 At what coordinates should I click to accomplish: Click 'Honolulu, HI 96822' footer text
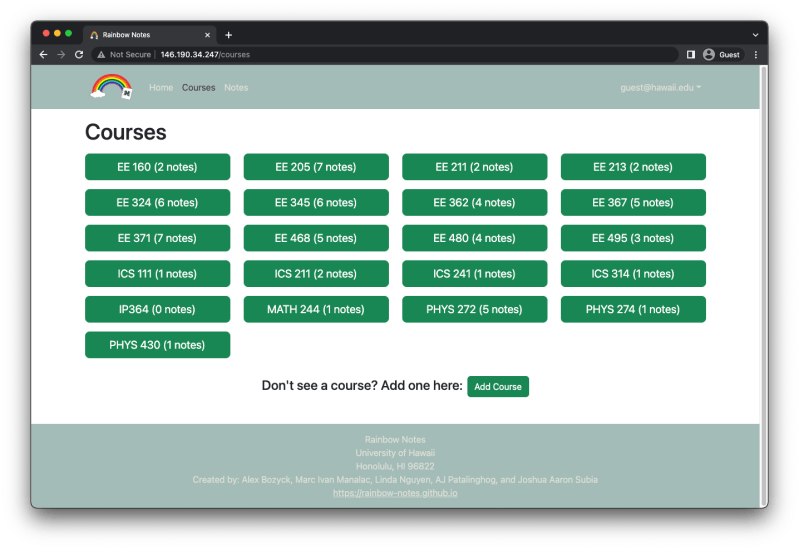395,466
